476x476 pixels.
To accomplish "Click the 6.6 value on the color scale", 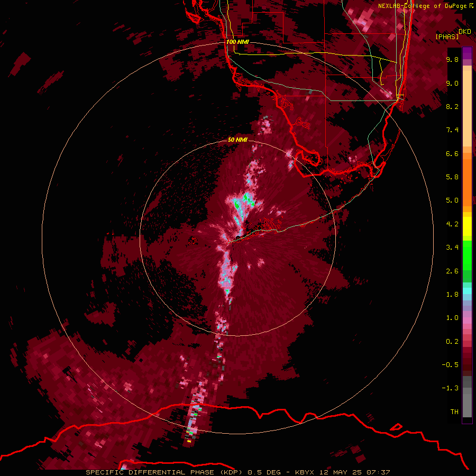I will 452,153.
